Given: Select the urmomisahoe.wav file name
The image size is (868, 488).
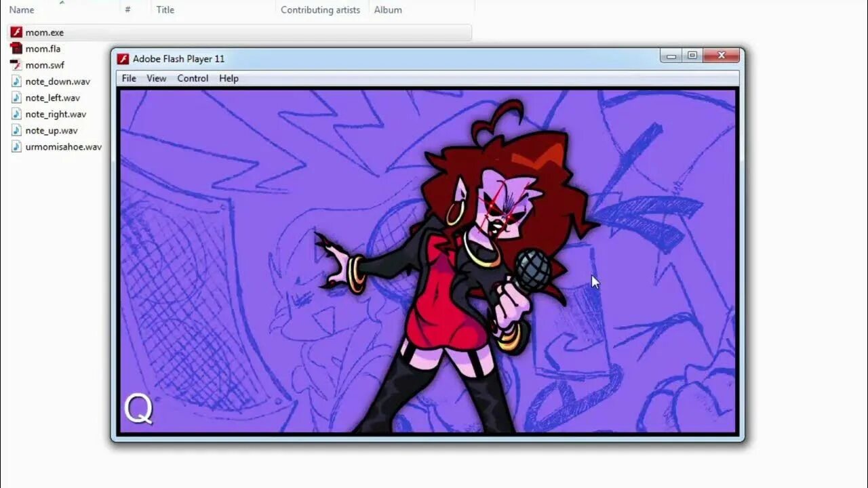Looking at the screenshot, I should (x=64, y=146).
